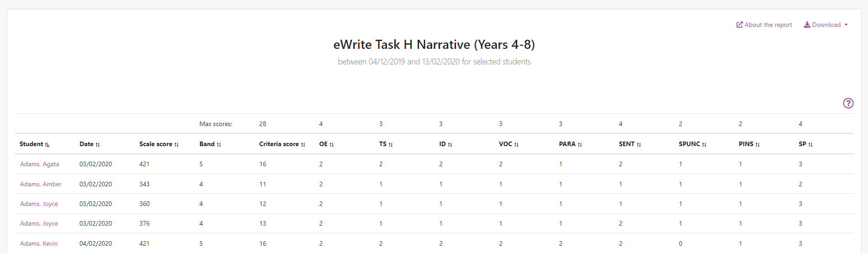
Task: Sort by Band arrows icon
Action: [219, 145]
